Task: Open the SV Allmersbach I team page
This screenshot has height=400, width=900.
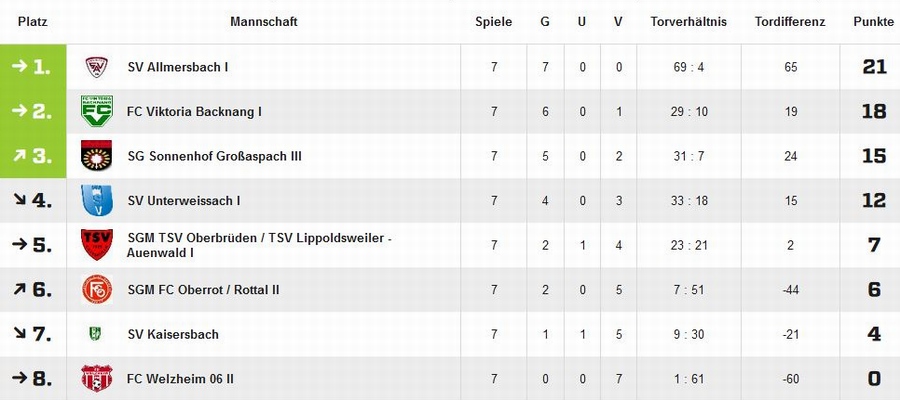Action: (178, 67)
